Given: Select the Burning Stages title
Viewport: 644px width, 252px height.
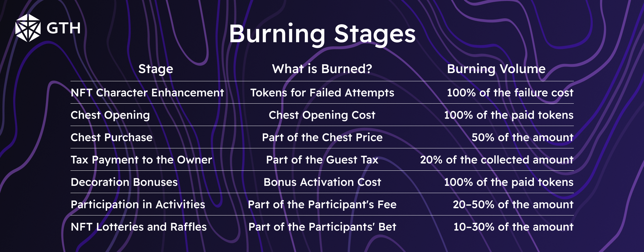Looking at the screenshot, I should tap(322, 34).
